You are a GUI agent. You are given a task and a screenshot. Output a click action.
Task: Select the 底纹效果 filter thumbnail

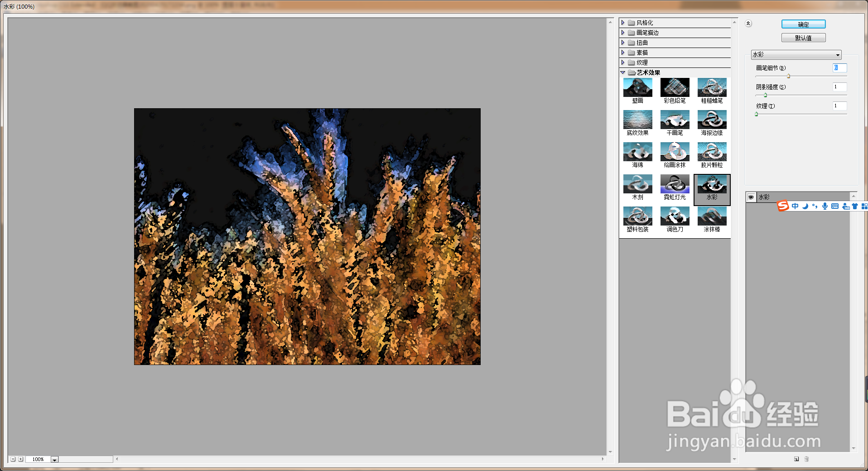(637, 120)
